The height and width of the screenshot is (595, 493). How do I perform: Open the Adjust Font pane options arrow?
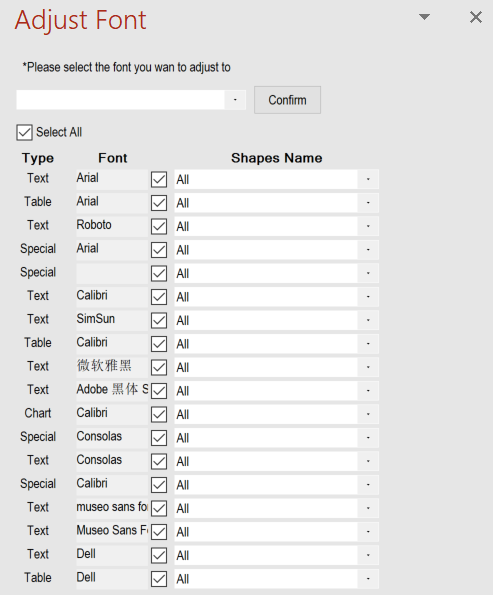424,17
